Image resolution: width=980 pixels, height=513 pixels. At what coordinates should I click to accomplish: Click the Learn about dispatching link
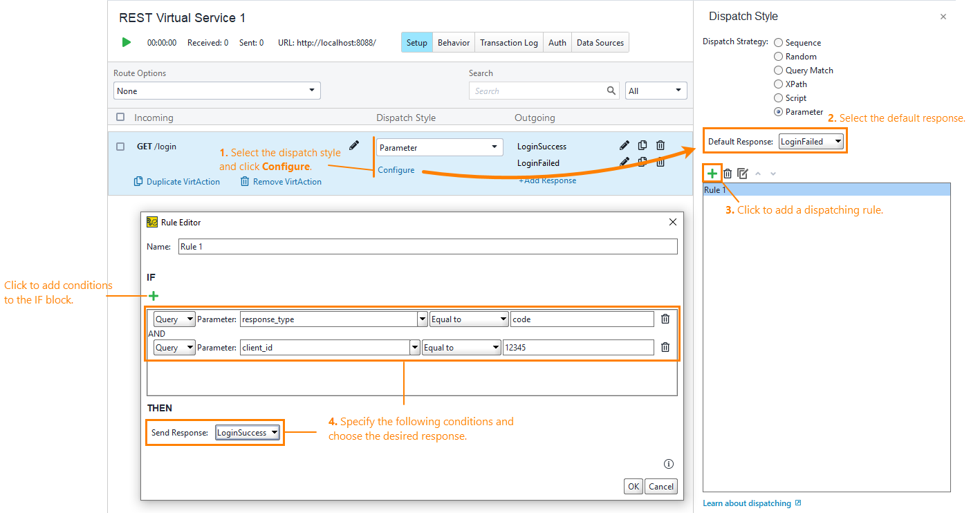click(747, 503)
